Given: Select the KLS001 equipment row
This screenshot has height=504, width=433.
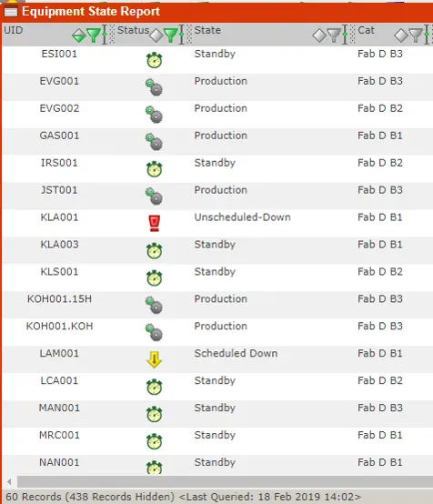Looking at the screenshot, I should [217, 277].
